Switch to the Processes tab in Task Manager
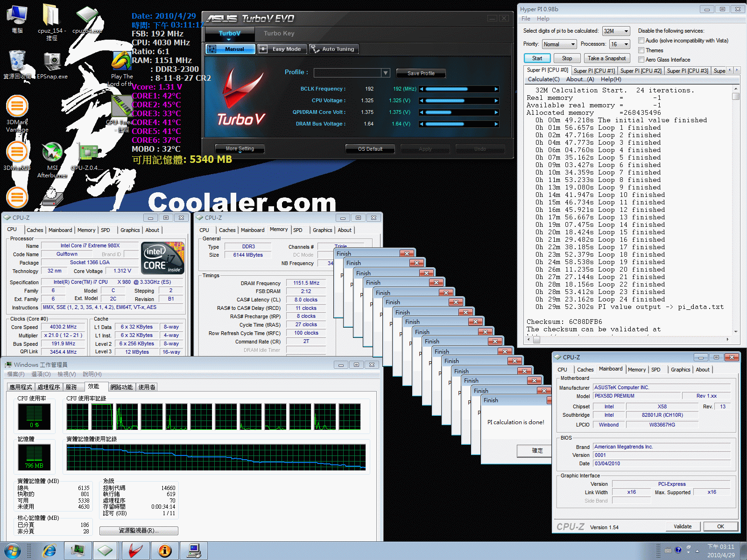This screenshot has width=747, height=560. [x=49, y=387]
